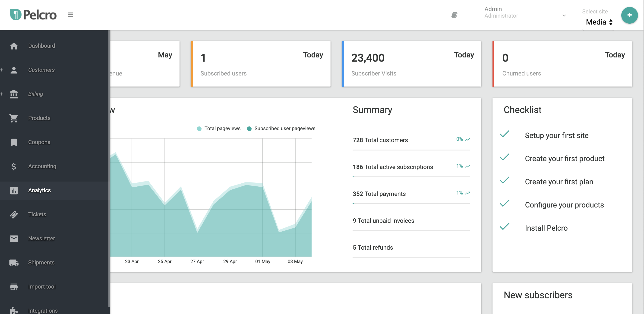
Task: Click the Coupons bookmark icon
Action: 14,142
